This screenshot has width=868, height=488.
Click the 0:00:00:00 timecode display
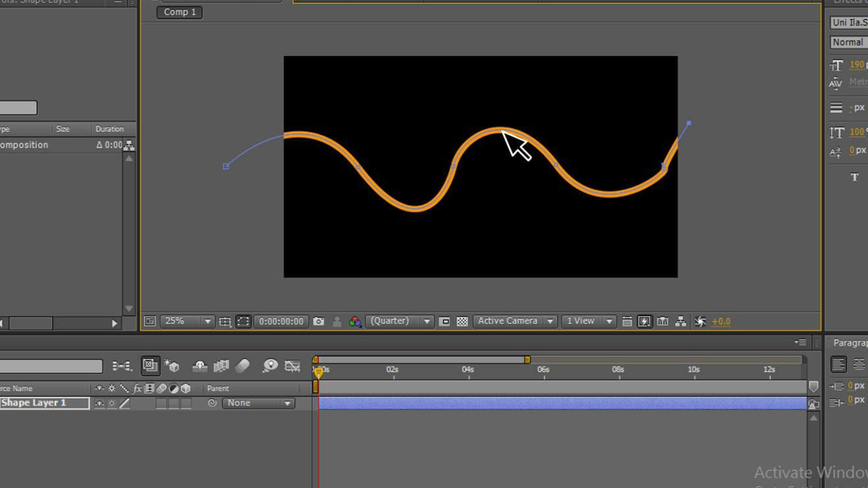(281, 321)
